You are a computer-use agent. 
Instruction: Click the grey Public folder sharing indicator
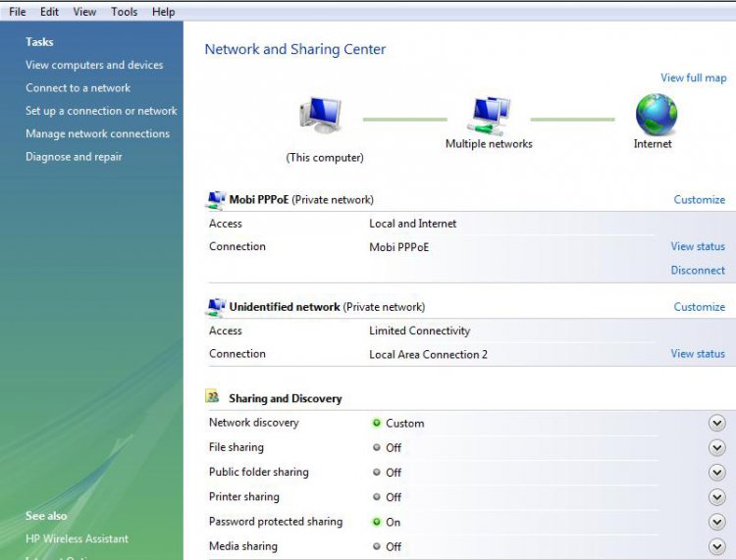pos(377,472)
